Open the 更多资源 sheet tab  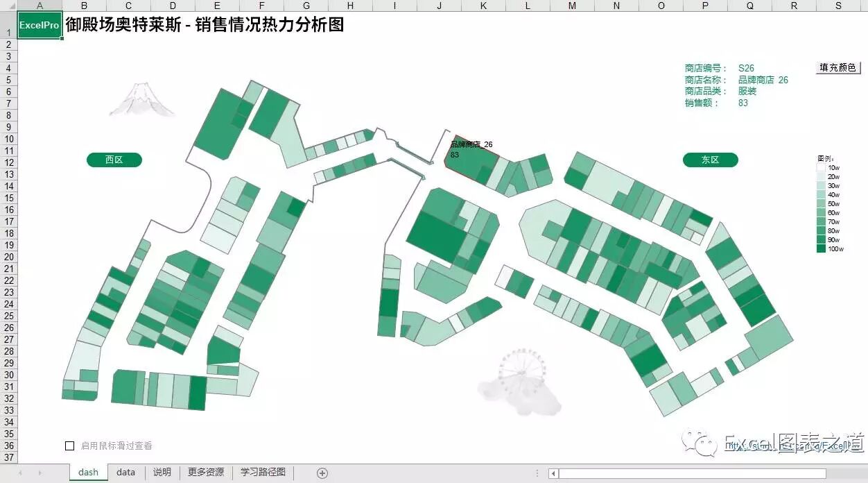206,472
